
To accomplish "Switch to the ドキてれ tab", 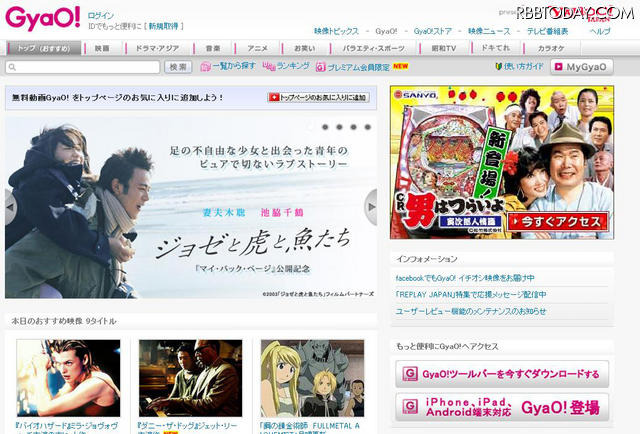I will pos(496,48).
